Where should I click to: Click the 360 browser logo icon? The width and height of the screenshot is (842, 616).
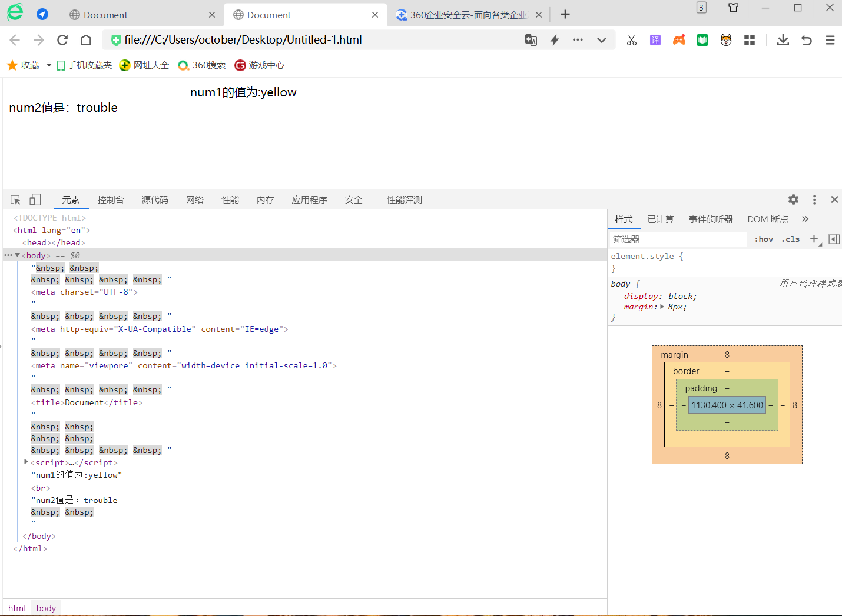click(15, 12)
